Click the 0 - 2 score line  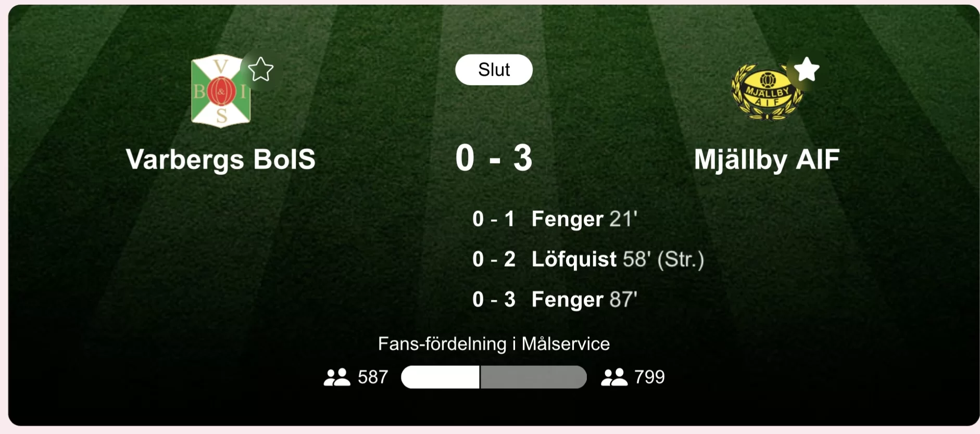pyautogui.click(x=493, y=259)
